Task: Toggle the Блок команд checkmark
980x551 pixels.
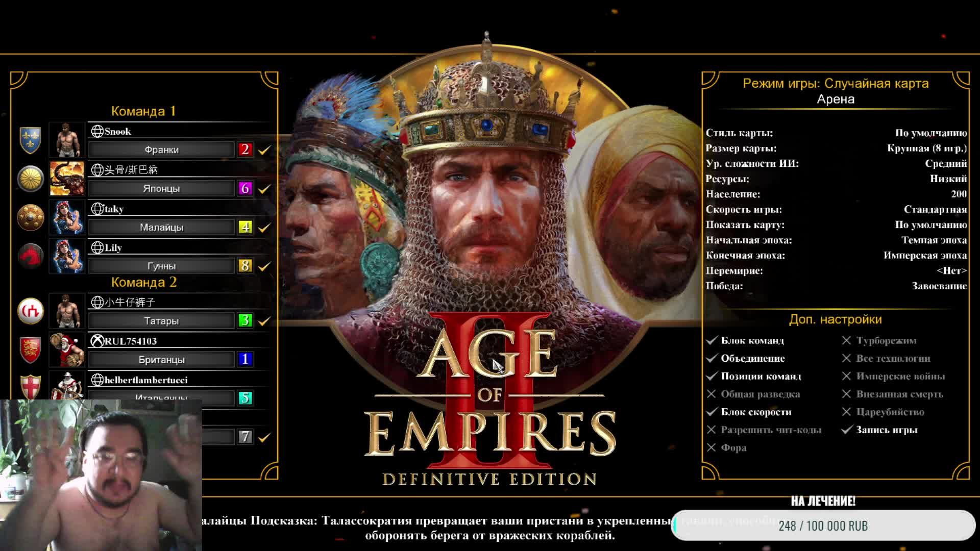Action: (712, 340)
